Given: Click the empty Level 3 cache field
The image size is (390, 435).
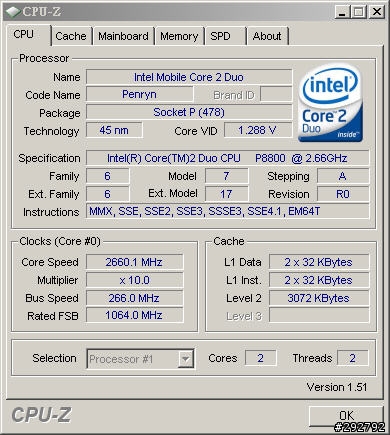Looking at the screenshot, I should [x=319, y=315].
